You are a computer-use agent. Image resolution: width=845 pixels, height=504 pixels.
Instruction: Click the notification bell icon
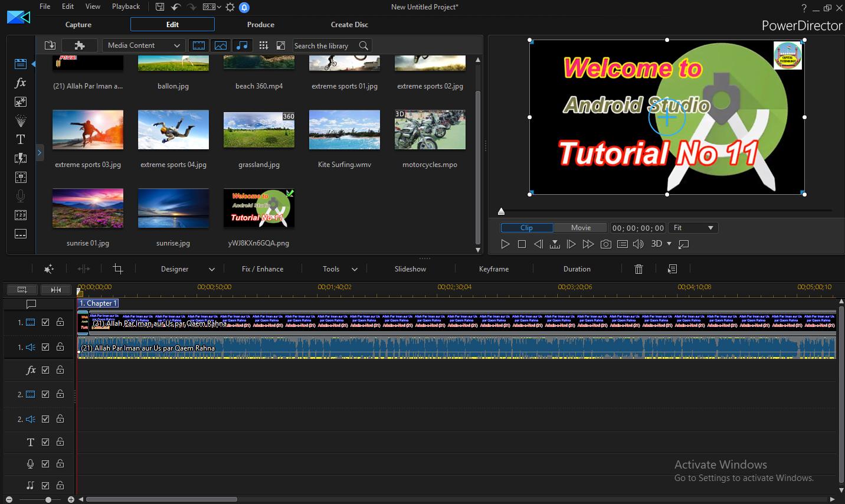244,7
